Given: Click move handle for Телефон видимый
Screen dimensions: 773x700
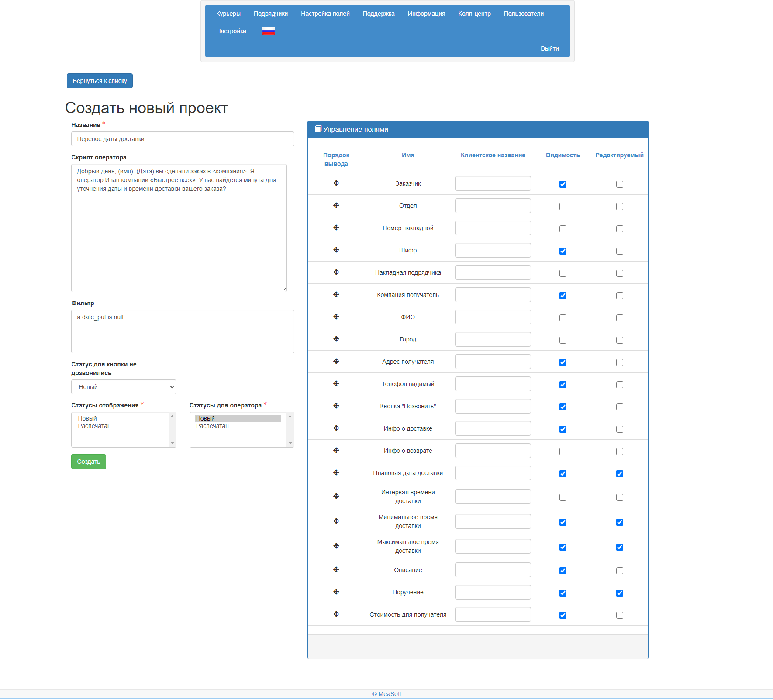Looking at the screenshot, I should point(336,383).
